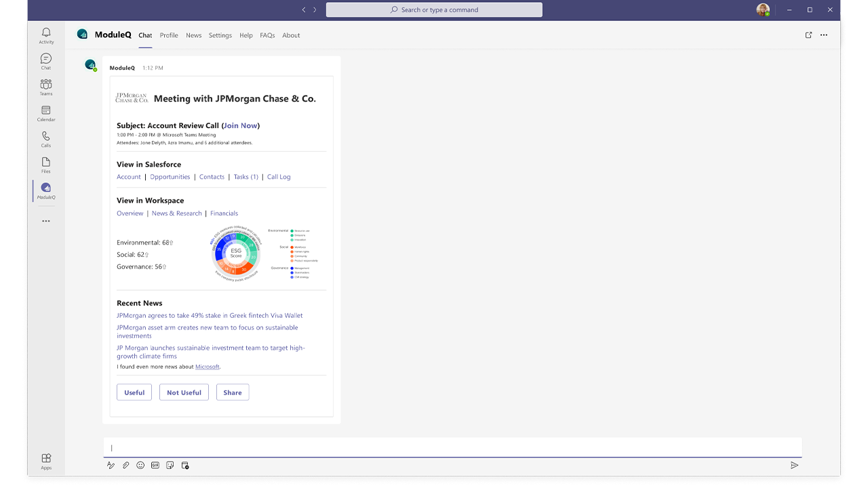
Task: Open the Call Log link
Action: (x=279, y=177)
